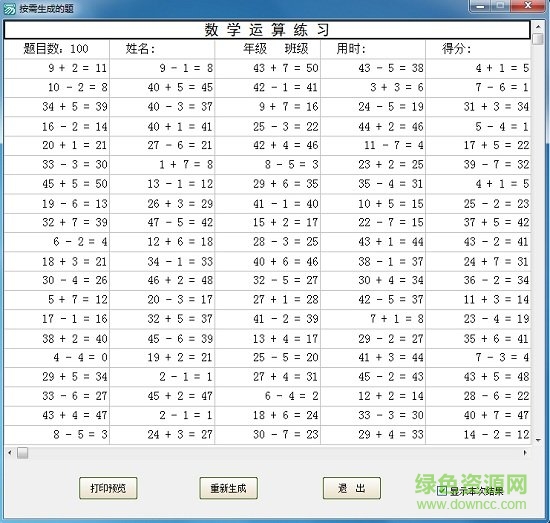Click the 打印预览 print preview button
The width and height of the screenshot is (550, 523).
pos(108,488)
